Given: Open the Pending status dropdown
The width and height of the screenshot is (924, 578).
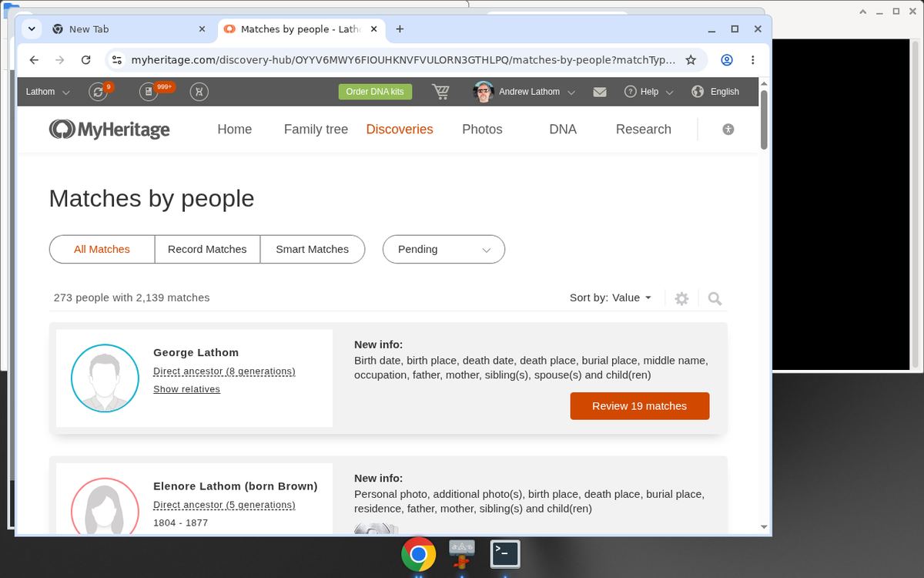Looking at the screenshot, I should tap(444, 249).
